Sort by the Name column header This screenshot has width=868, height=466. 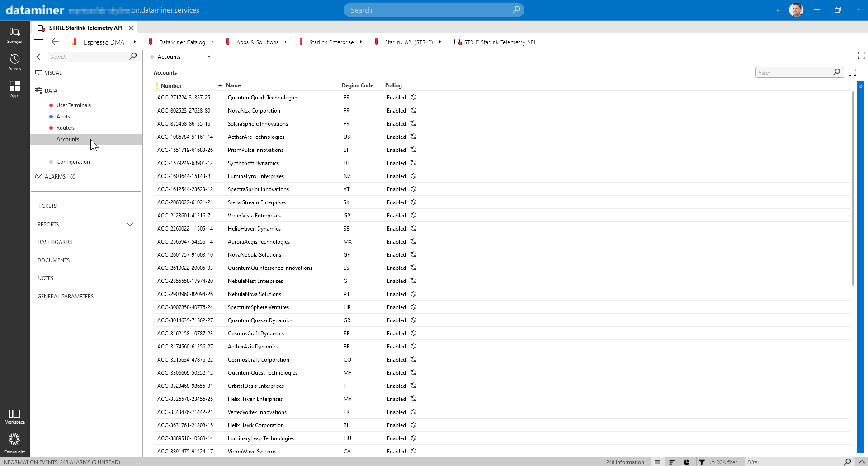pyautogui.click(x=233, y=85)
